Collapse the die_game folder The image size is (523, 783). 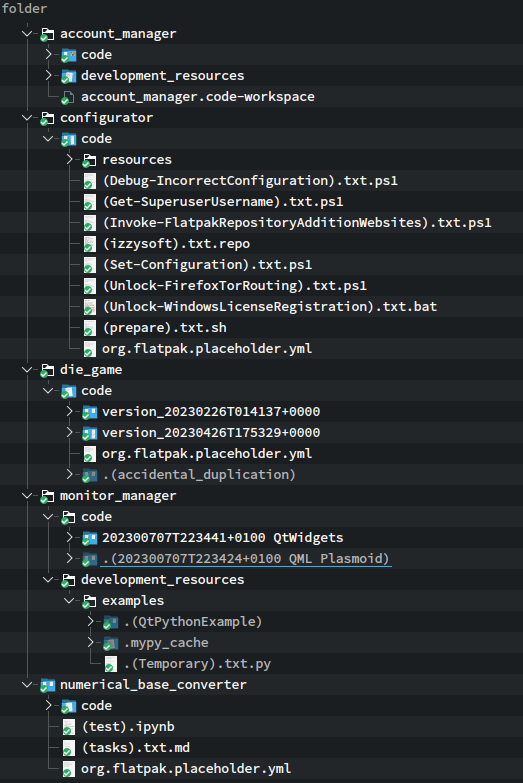tap(27, 370)
